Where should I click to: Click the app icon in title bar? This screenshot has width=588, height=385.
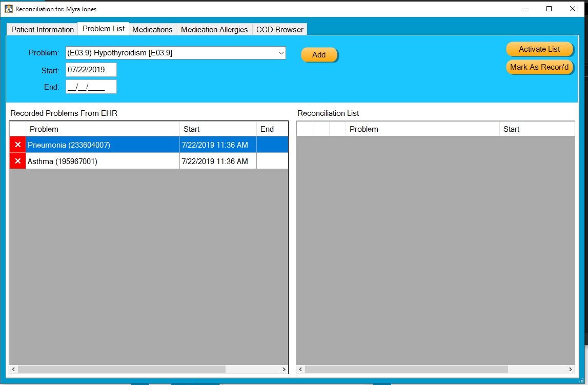(8, 9)
